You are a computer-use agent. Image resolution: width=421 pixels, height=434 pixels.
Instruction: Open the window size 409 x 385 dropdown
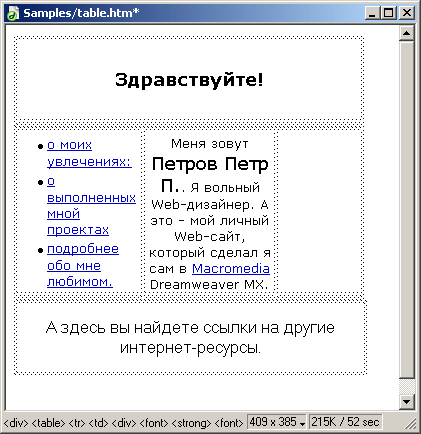(x=277, y=422)
